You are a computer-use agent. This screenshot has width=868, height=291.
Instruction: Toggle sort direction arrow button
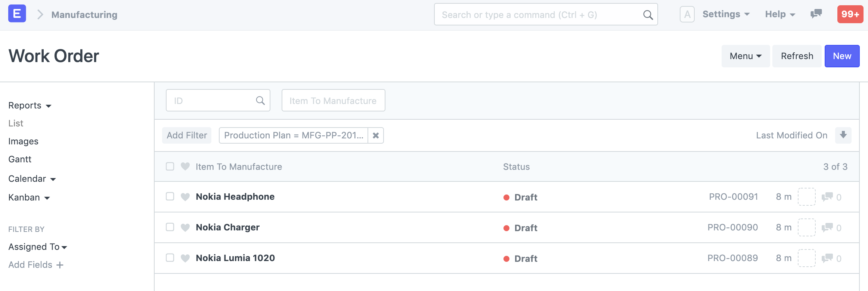pyautogui.click(x=843, y=135)
